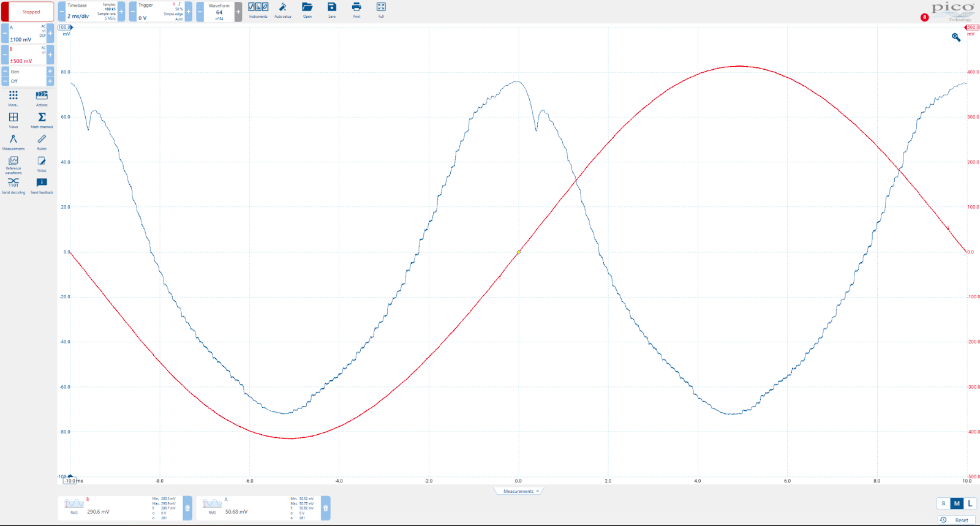
Task: Delete the channel A RMS measurement
Action: coord(326,508)
